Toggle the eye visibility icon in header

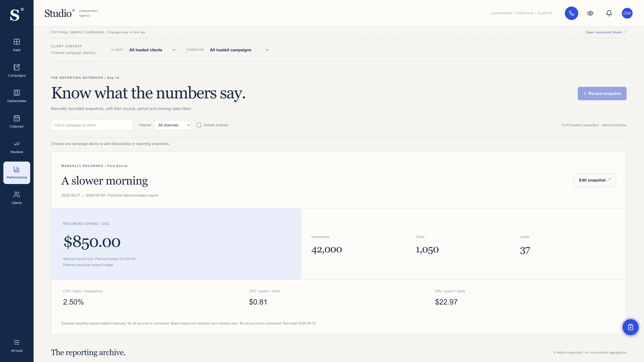[590, 13]
